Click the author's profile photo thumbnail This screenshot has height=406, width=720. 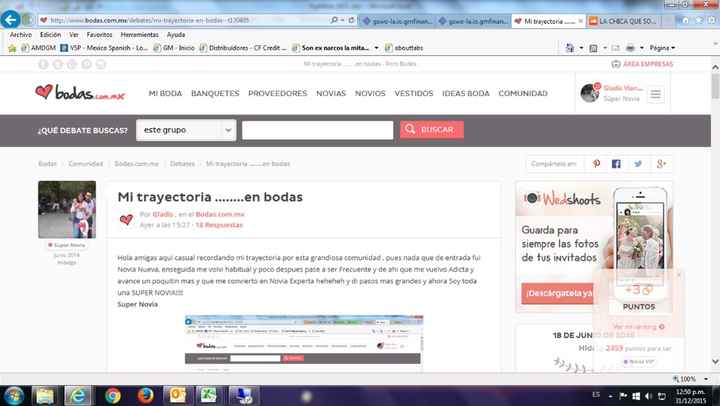(x=67, y=209)
